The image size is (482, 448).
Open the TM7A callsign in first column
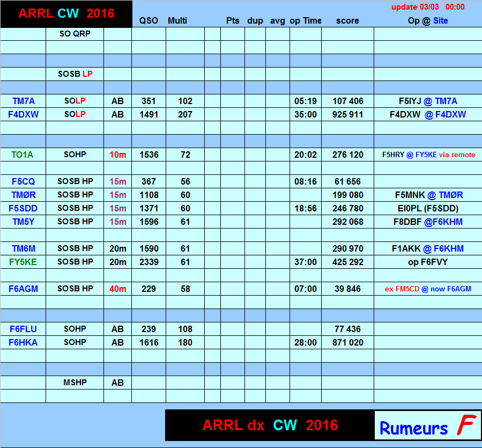[23, 101]
